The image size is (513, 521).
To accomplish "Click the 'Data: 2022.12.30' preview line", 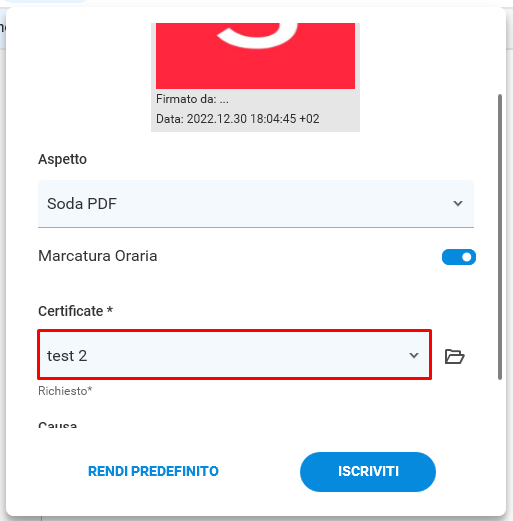I will pos(238,119).
